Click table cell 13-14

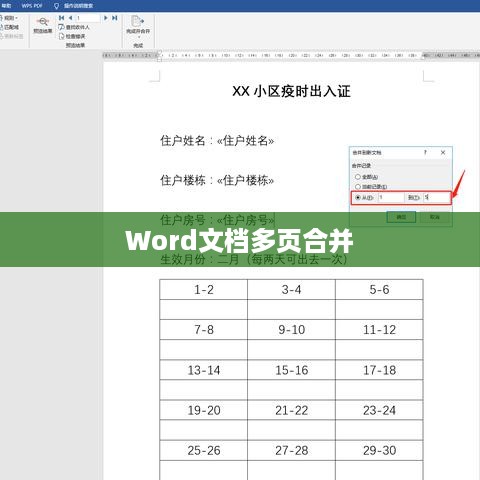click(x=204, y=370)
